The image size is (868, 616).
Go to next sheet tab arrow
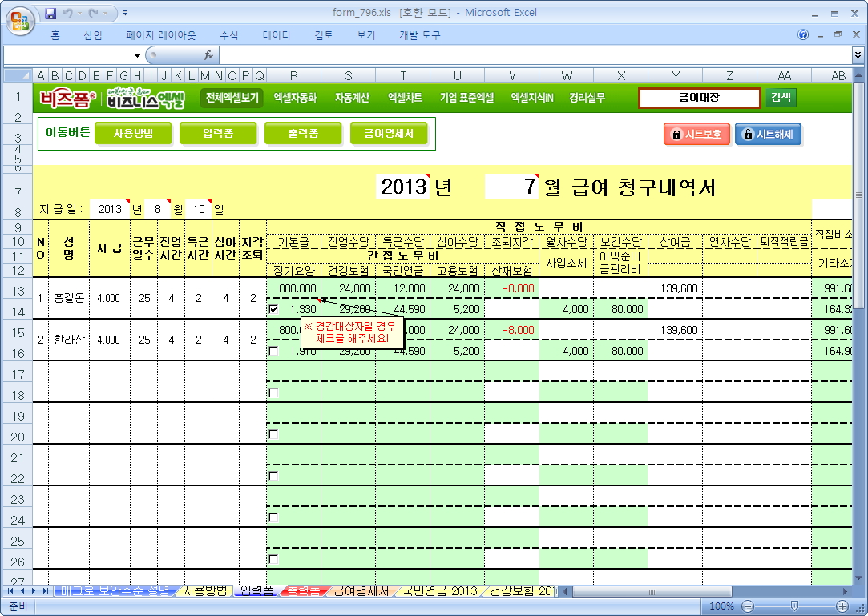(33, 591)
